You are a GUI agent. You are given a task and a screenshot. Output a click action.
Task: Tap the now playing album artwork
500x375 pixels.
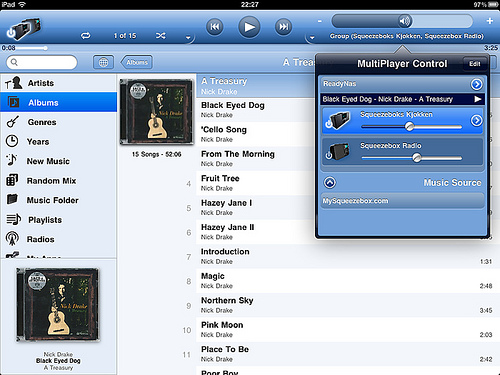(x=58, y=305)
